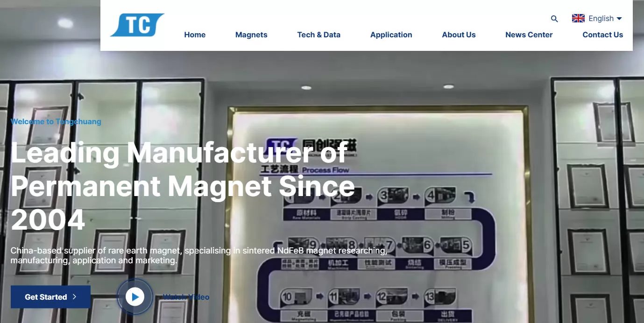Click the Get Started button
Viewport: 644px width, 323px height.
point(50,297)
